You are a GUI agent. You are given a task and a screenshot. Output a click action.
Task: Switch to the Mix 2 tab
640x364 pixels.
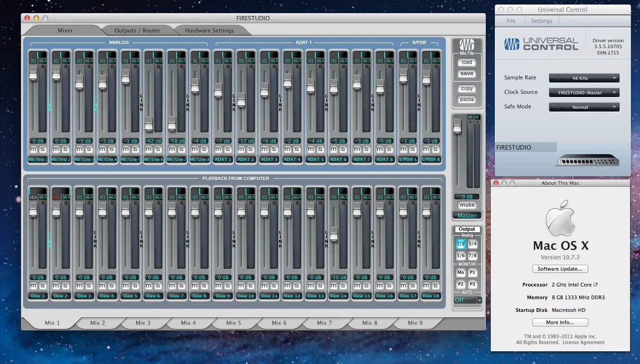coord(98,323)
